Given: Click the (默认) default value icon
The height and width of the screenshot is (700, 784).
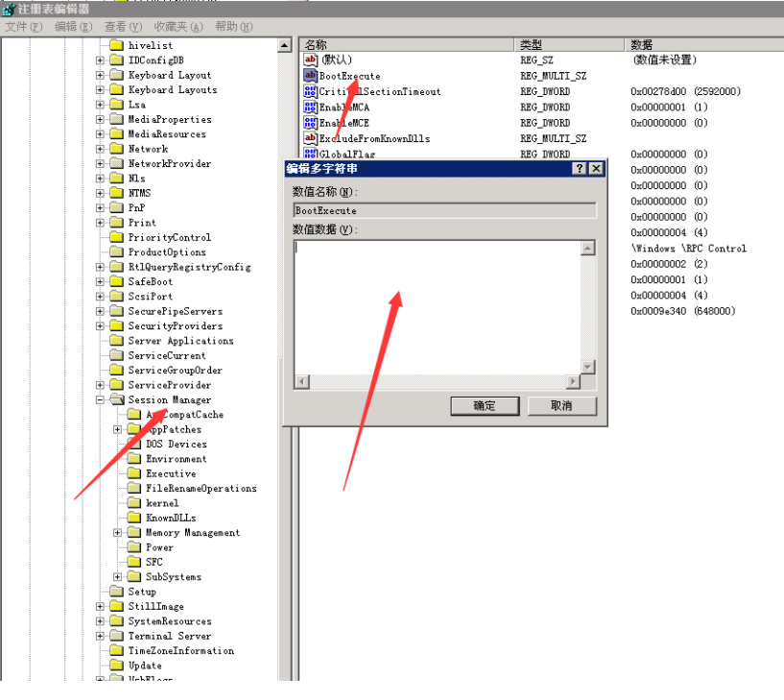Looking at the screenshot, I should 310,60.
